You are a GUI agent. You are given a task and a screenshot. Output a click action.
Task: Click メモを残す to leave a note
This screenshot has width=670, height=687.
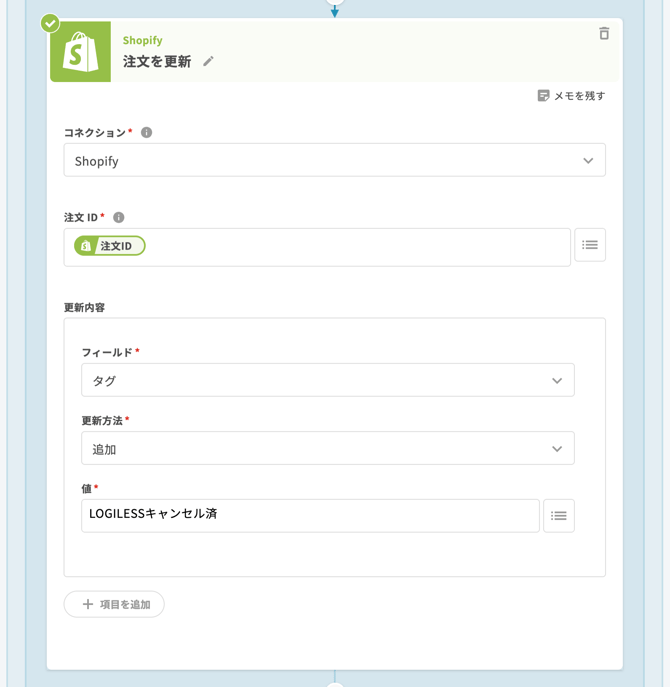(571, 96)
